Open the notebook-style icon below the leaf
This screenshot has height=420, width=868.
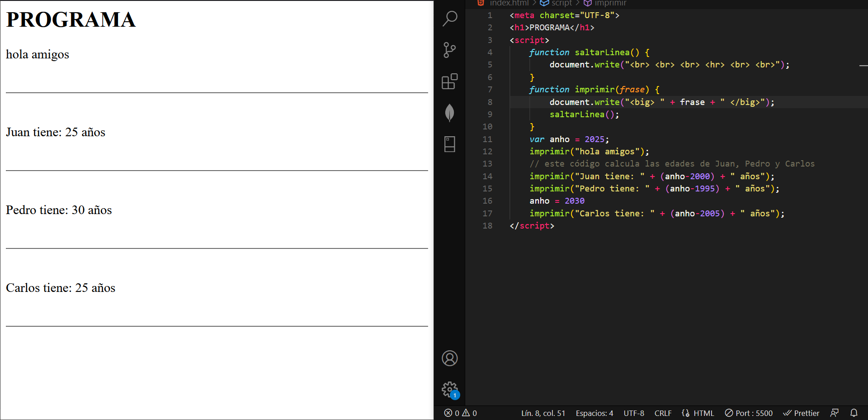point(450,144)
